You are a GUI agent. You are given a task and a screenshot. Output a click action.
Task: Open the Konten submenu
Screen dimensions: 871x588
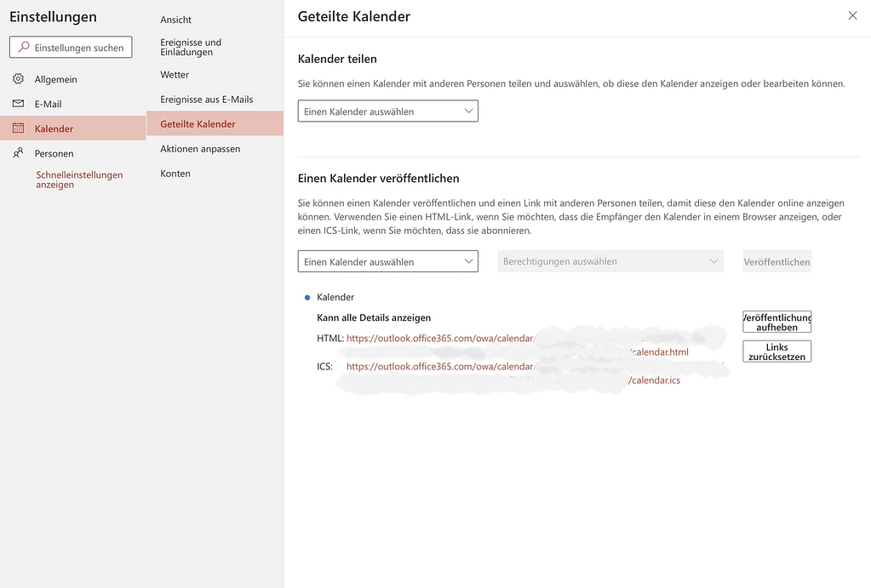(x=215, y=174)
